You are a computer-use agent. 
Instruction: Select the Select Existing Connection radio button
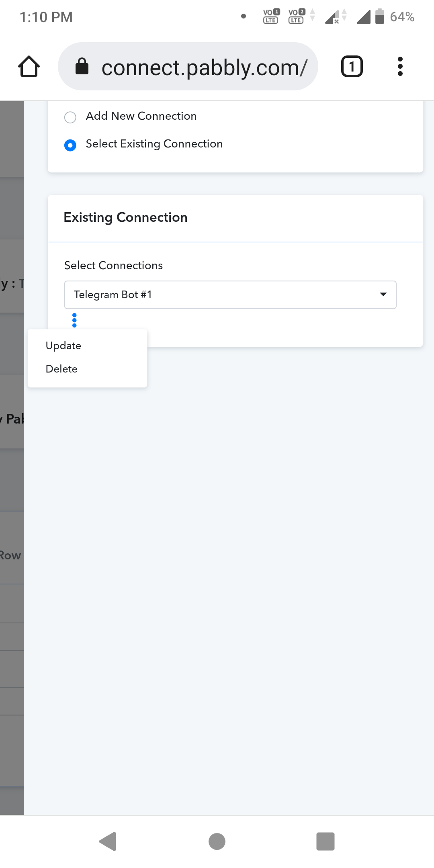(x=70, y=145)
